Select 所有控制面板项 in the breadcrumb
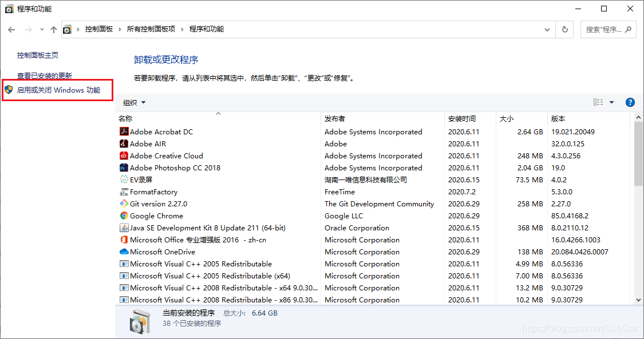The image size is (644, 339). (x=151, y=29)
